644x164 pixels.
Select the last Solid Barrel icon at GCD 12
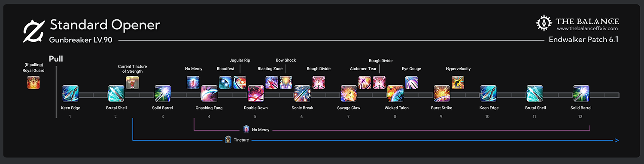pos(581,93)
